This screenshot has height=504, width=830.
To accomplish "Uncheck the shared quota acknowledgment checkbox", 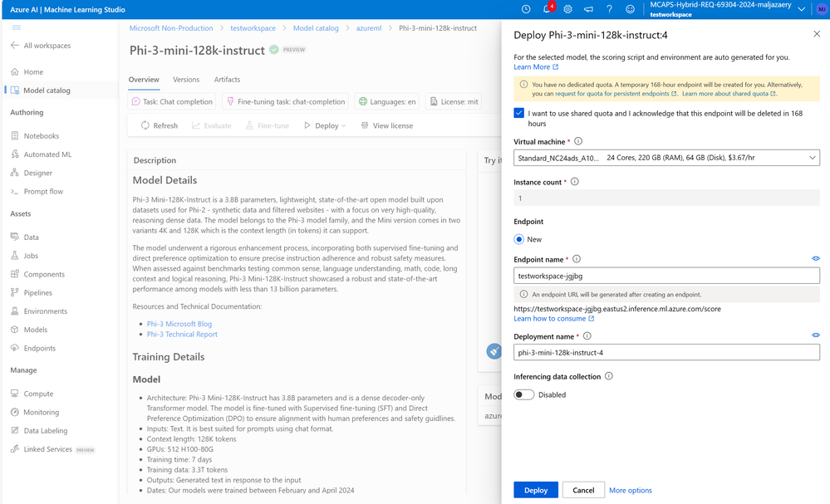I will 518,113.
